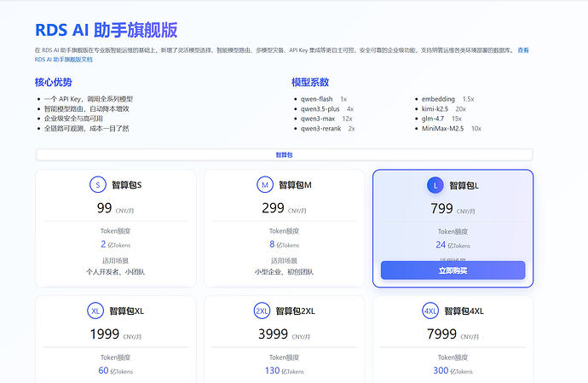Click the 个人开发者、小团队 scenario text

tap(116, 271)
